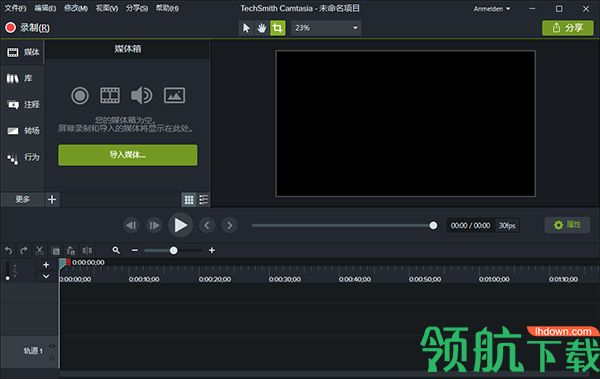Click the green Share button
The height and width of the screenshot is (379, 600).
click(567, 28)
